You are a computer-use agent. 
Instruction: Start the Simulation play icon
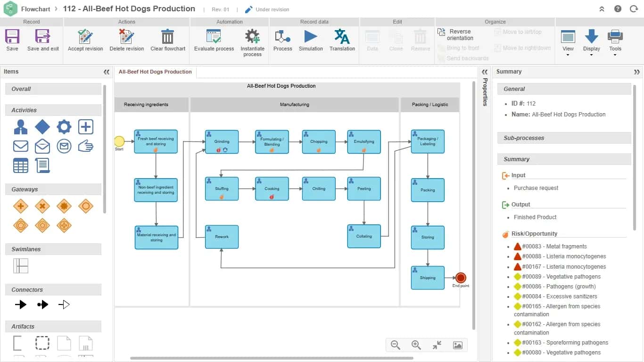coord(311,37)
